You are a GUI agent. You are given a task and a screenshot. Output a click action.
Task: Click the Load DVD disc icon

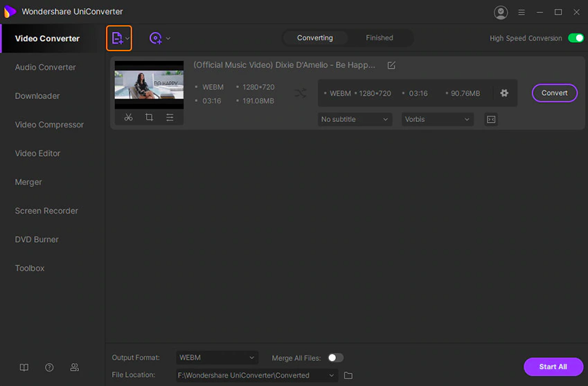click(156, 38)
